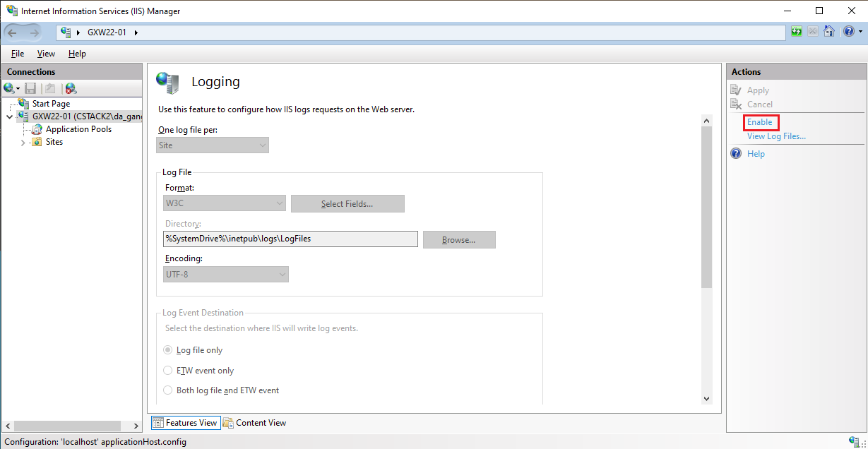Go back using the Back arrow button
This screenshot has height=449, width=868.
13,32
